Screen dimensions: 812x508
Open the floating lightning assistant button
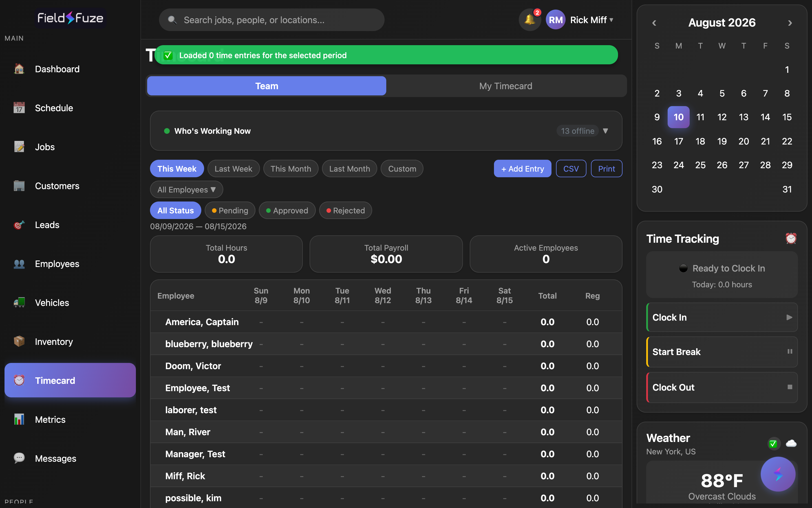tap(778, 474)
